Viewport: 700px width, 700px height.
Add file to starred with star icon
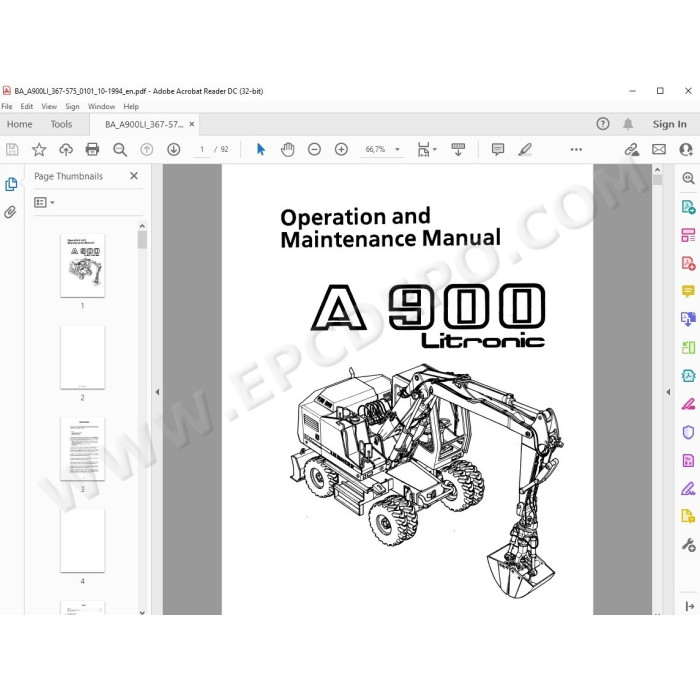pos(39,150)
